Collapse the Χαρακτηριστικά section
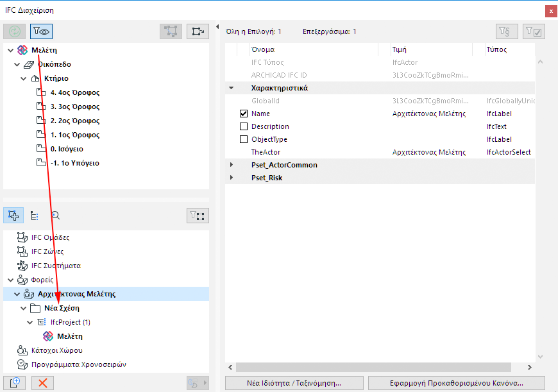Viewport: 558px width, 392px height. pyautogui.click(x=232, y=88)
